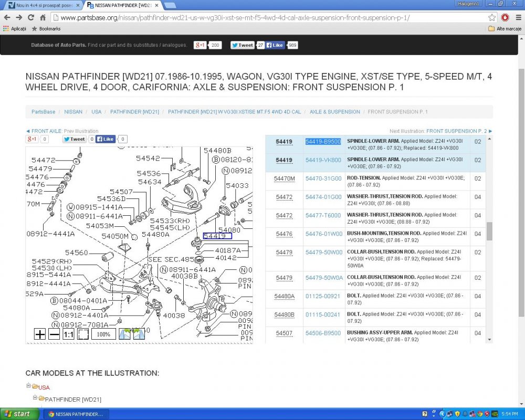Open the Bookmarks folder in the bookmarks bar
Screen dimensions: 525x420
click(46, 29)
